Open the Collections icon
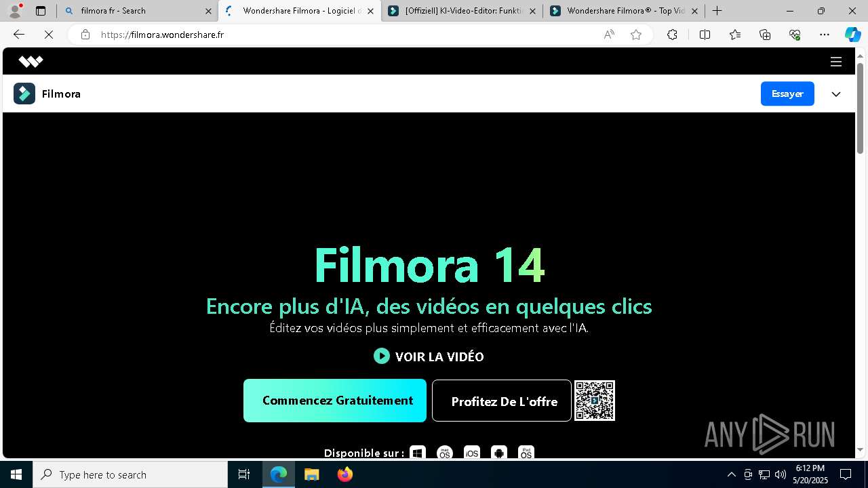This screenshot has height=488, width=868. coord(765,35)
